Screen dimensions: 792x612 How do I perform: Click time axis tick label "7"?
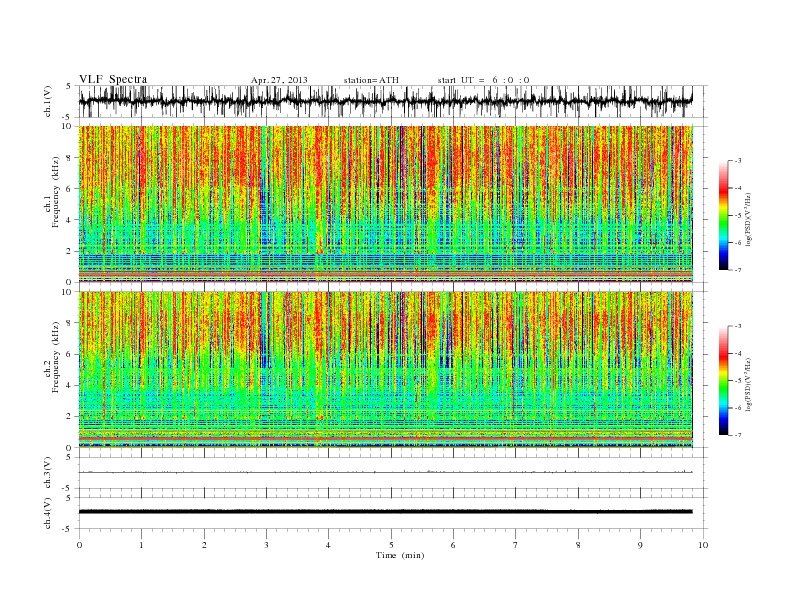[x=516, y=545]
